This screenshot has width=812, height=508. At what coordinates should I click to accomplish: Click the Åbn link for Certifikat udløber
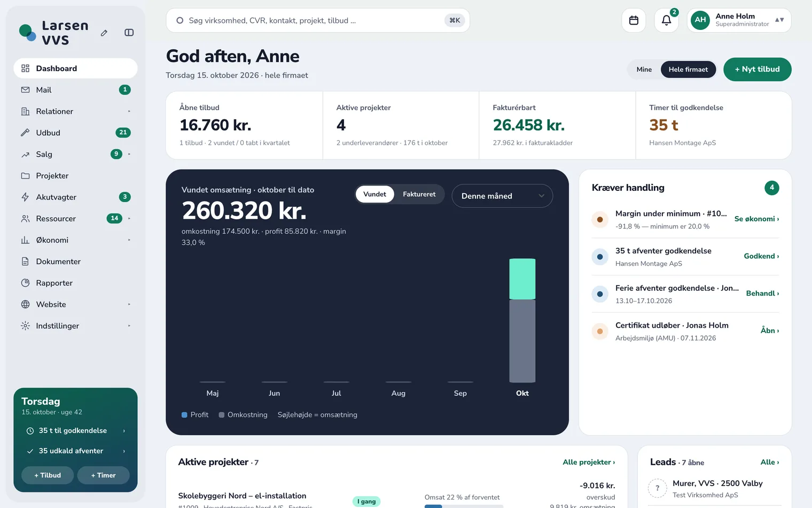[770, 330]
